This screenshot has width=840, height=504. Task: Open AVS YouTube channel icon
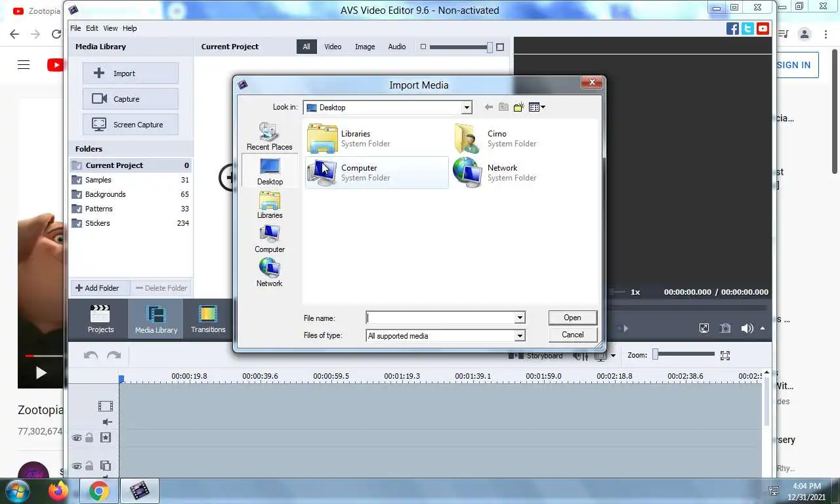[x=763, y=28]
